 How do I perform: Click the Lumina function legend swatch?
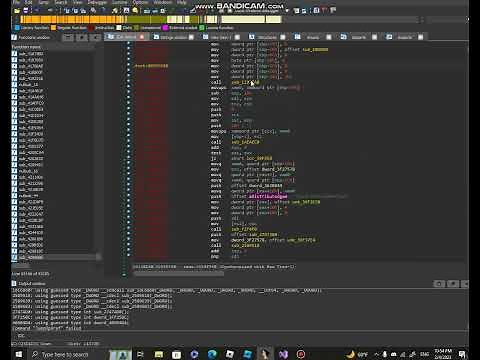pos(202,28)
